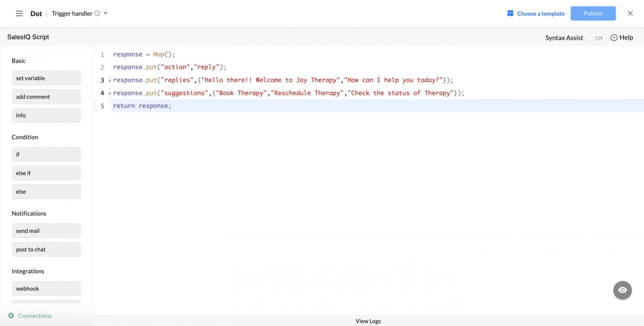The image size is (644, 326).
Task: Open the hamburger menu
Action: [19, 14]
